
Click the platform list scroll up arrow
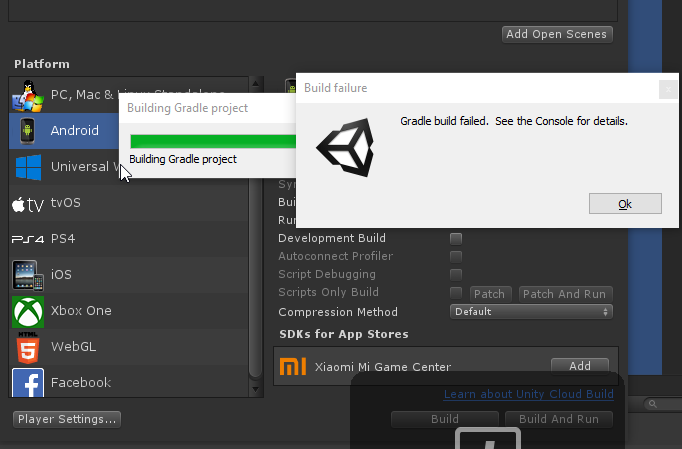pos(255,84)
